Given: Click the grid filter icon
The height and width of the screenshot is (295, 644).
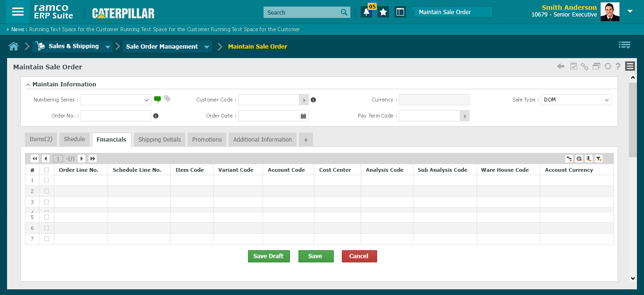Looking at the screenshot, I should pos(598,159).
